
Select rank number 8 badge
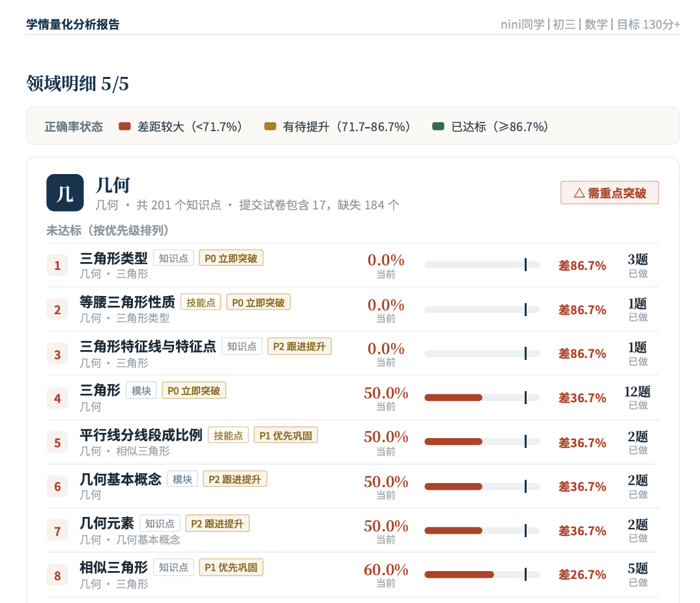57,576
